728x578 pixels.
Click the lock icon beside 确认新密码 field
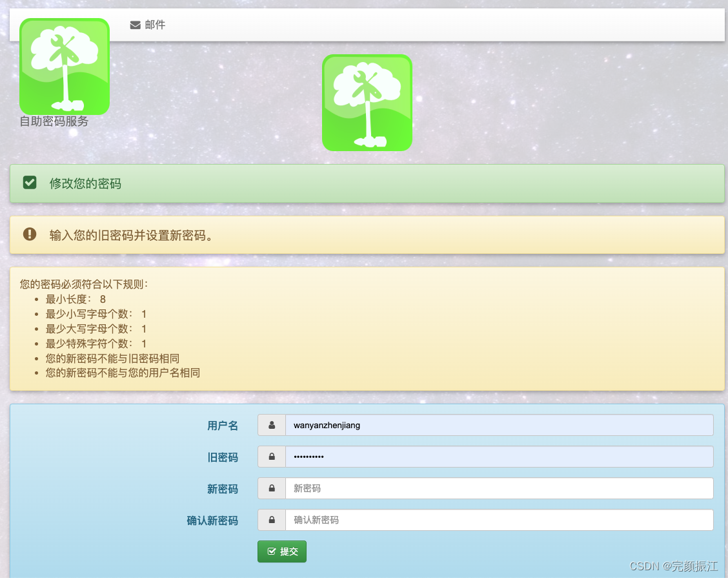271,520
